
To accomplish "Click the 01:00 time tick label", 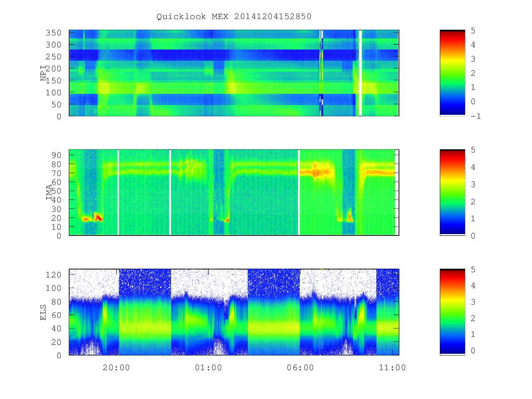I will (x=208, y=368).
